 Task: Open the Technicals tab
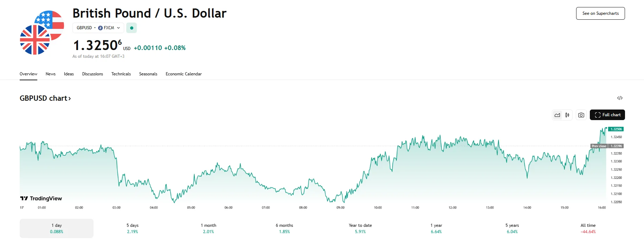(121, 74)
